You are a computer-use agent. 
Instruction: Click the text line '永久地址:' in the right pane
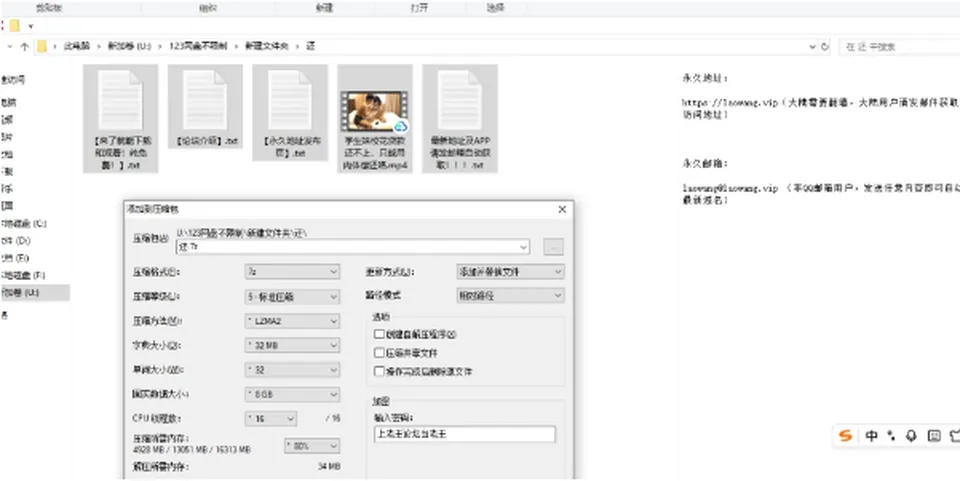pos(705,78)
